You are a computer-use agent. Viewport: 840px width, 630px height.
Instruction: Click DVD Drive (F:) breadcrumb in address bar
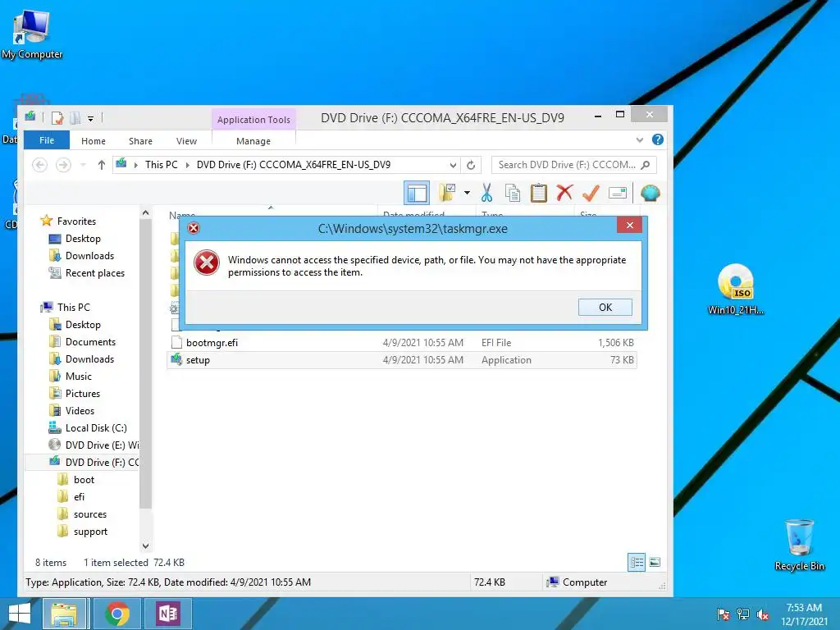click(x=294, y=165)
